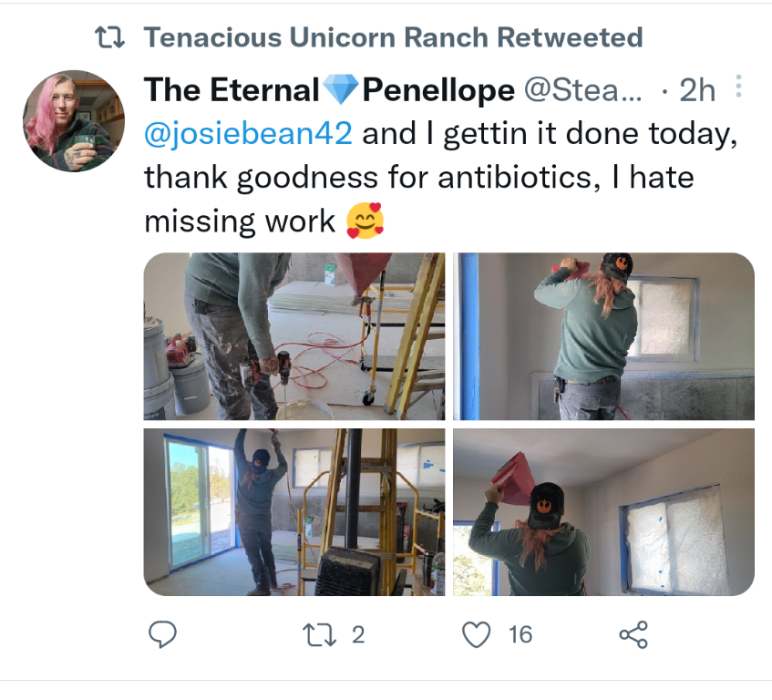
Task: Click the retweet arrows icon beside Tenacious Unicorn Ranch
Action: [109, 37]
